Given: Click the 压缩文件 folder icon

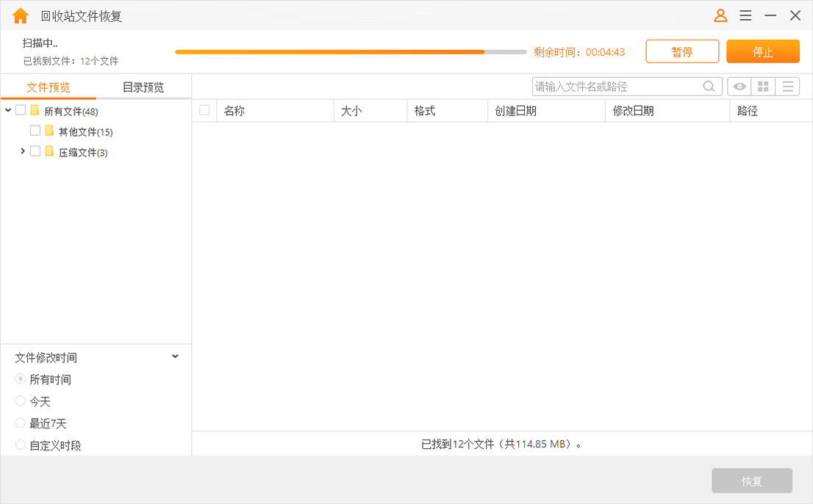Looking at the screenshot, I should [49, 151].
